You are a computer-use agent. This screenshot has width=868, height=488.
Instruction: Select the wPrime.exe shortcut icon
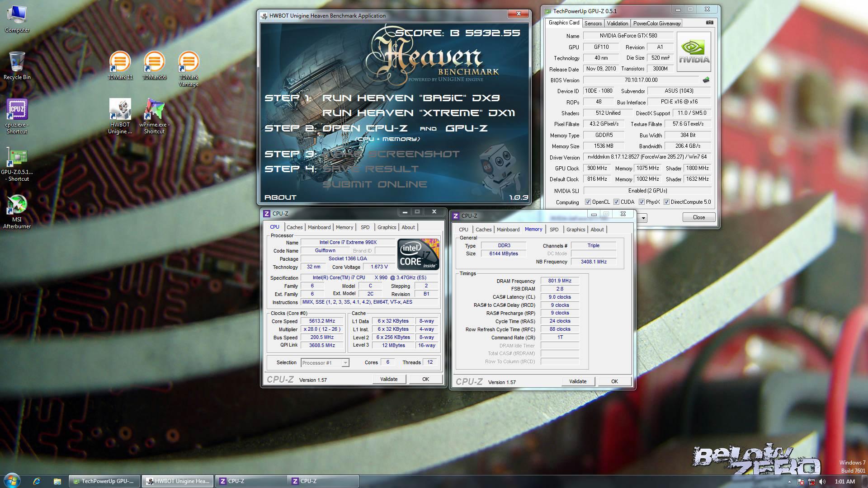click(154, 117)
